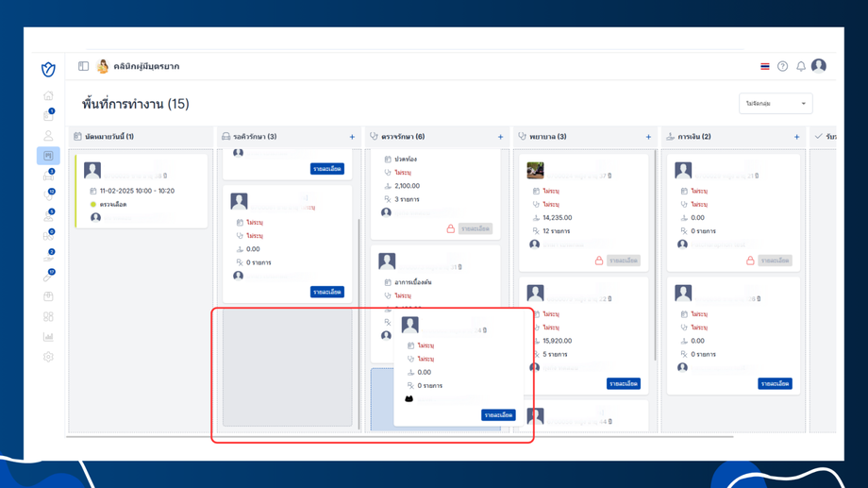Click the 14,235.00 amount
This screenshot has height=488, width=868.
[558, 218]
